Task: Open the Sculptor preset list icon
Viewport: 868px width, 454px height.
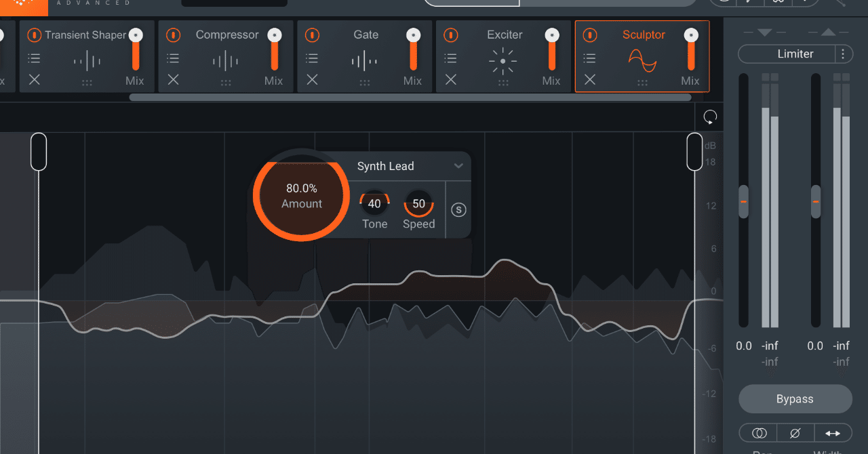Action: (x=590, y=58)
